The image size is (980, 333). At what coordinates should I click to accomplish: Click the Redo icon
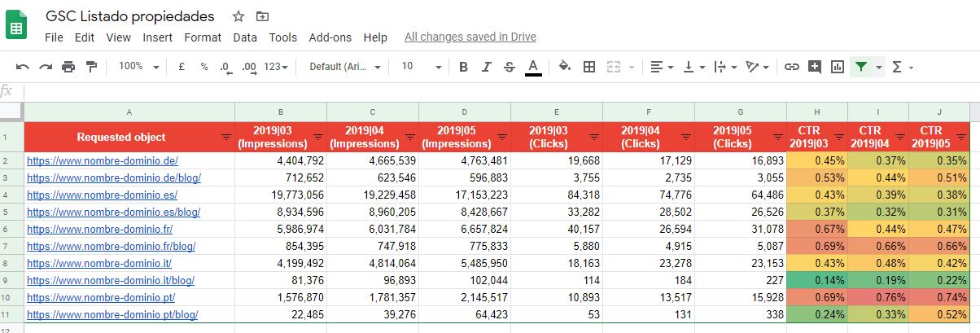[46, 67]
